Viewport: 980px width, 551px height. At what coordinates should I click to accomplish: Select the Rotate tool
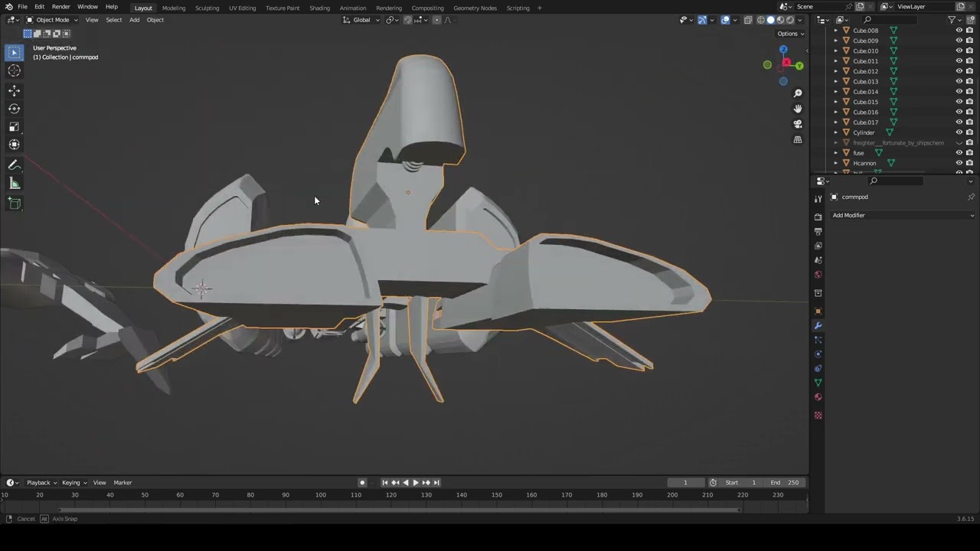14,109
